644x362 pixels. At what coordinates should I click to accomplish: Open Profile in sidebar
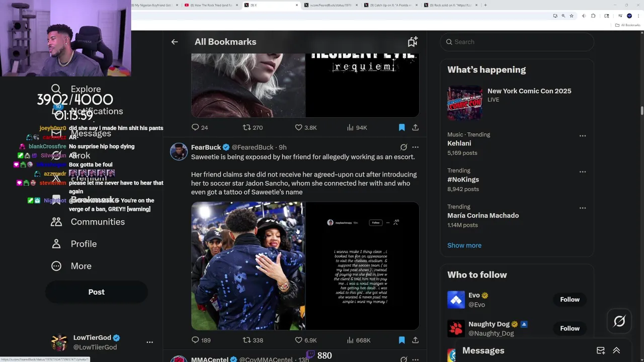74,244
